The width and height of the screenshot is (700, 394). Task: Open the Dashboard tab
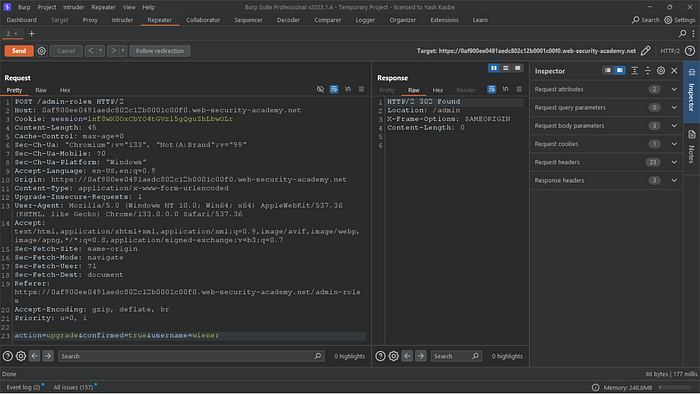coord(21,20)
